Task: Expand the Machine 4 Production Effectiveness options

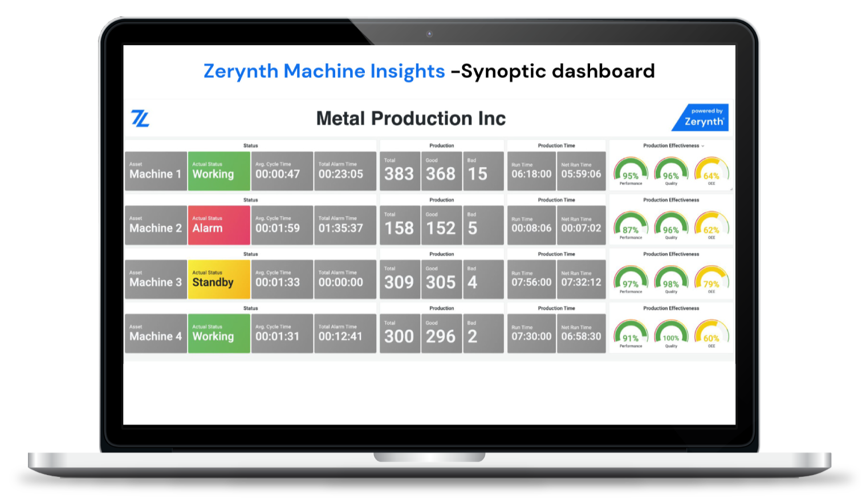Action: (672, 308)
